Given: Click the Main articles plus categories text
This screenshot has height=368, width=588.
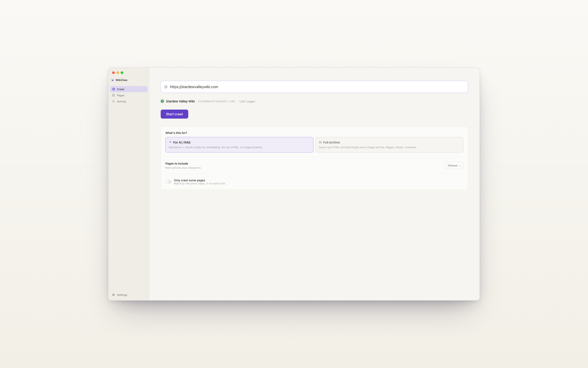Looking at the screenshot, I should coord(183,168).
